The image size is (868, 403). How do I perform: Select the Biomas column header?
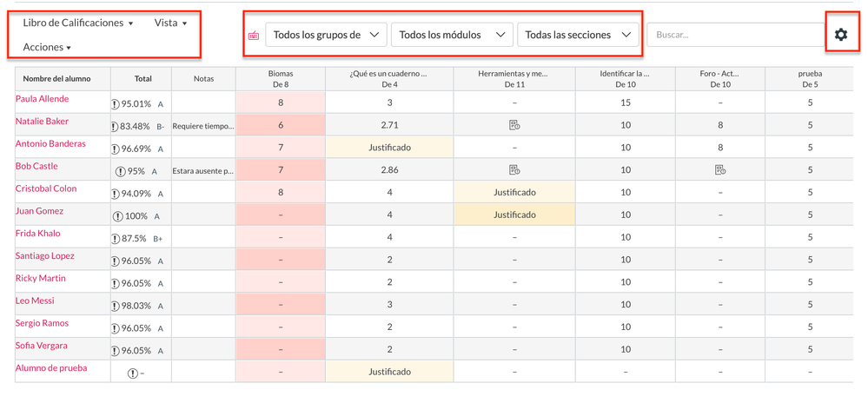pos(280,79)
